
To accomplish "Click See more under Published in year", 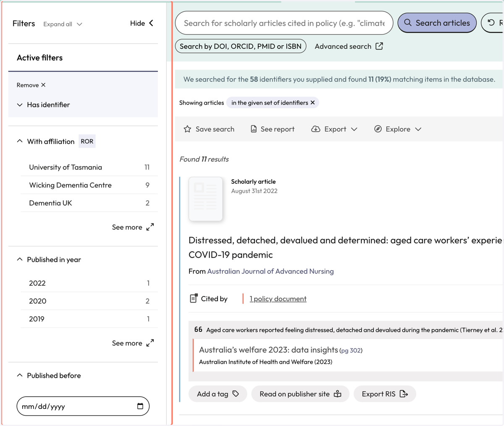I will coord(133,343).
